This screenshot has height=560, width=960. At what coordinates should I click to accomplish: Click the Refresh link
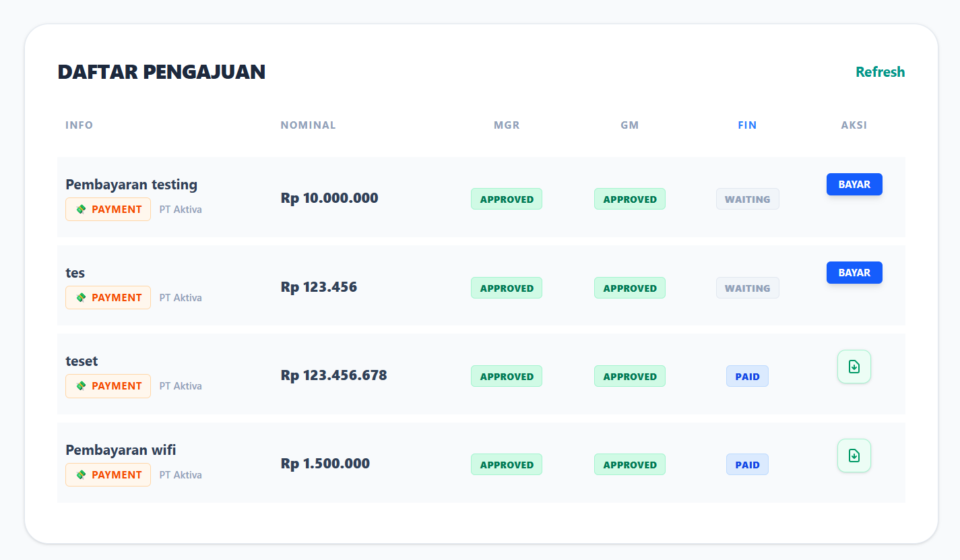[x=880, y=72]
